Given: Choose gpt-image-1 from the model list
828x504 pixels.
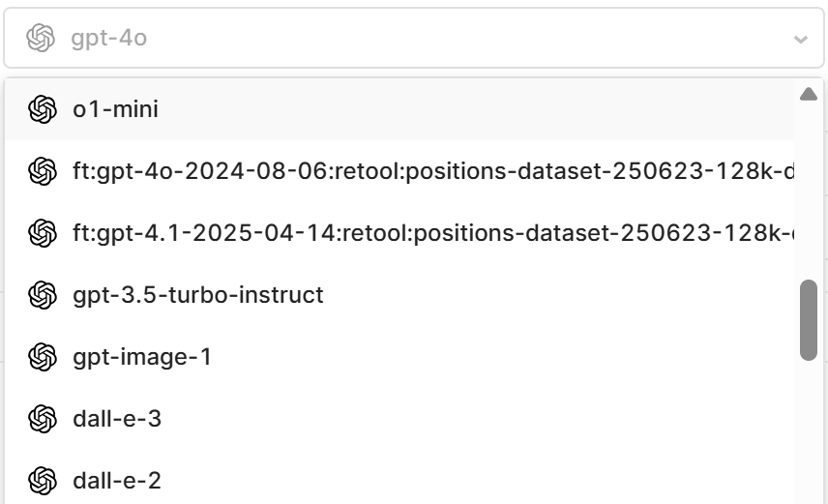Looking at the screenshot, I should pos(142,357).
